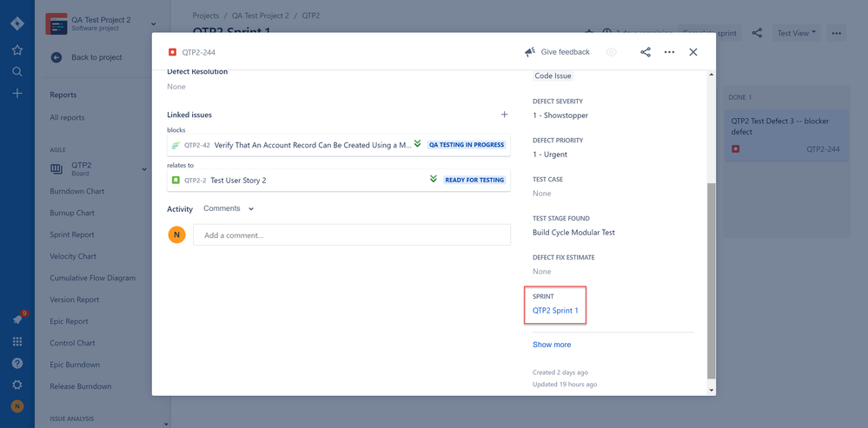Click priority arrows icon on QTP2-2 row

(x=434, y=179)
